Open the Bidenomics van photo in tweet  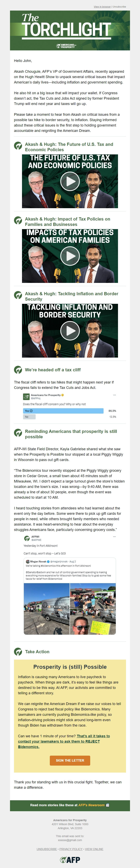(46, 609)
